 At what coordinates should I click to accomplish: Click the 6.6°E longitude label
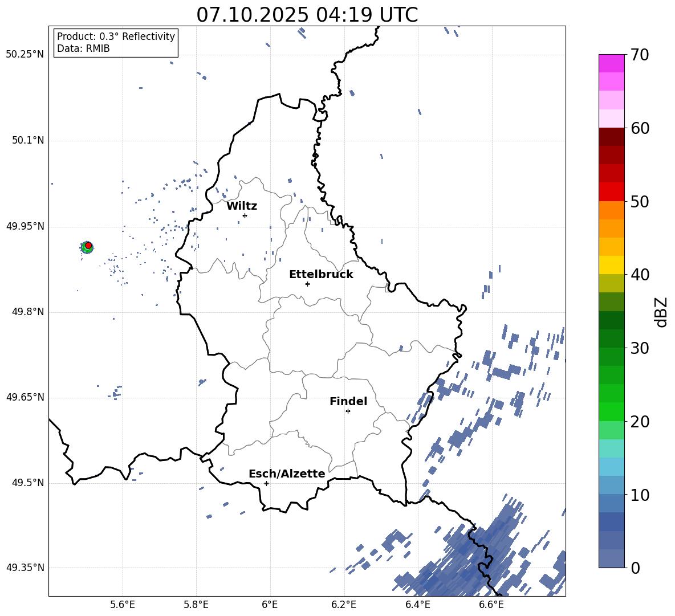coord(491,605)
